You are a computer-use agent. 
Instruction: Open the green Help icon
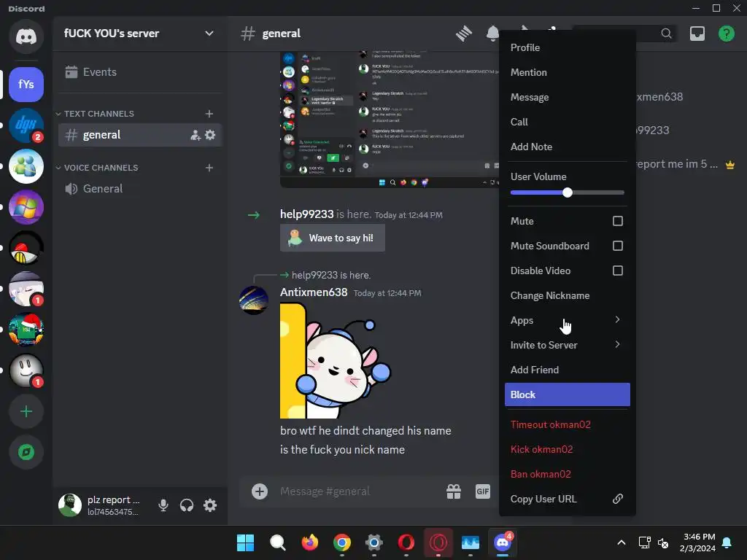point(727,34)
